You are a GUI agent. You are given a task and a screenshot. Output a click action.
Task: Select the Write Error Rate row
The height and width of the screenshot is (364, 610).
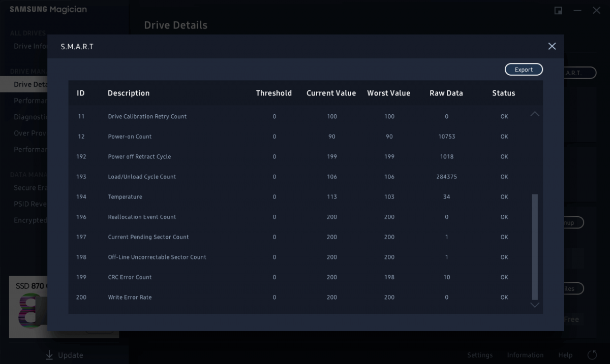pyautogui.click(x=299, y=297)
